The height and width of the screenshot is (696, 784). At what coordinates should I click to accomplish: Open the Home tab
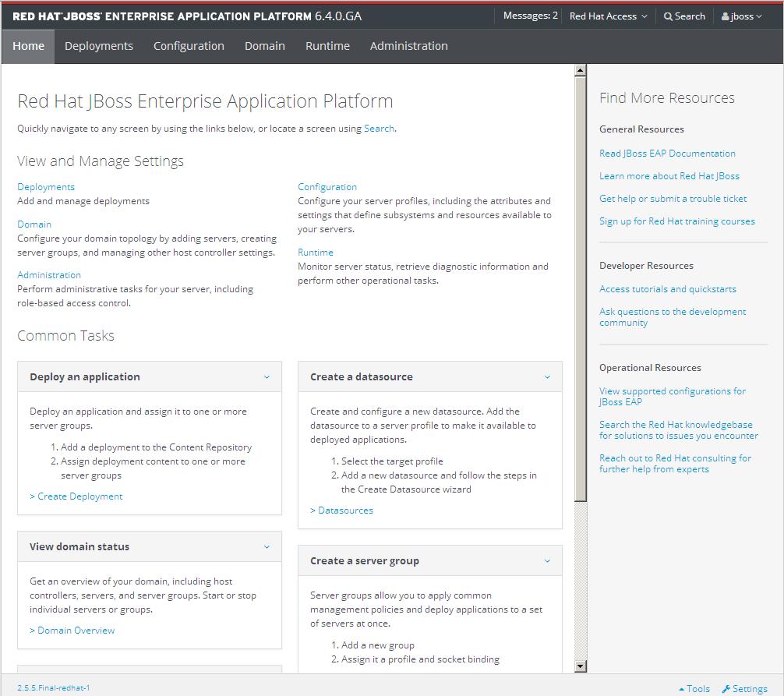coord(28,46)
